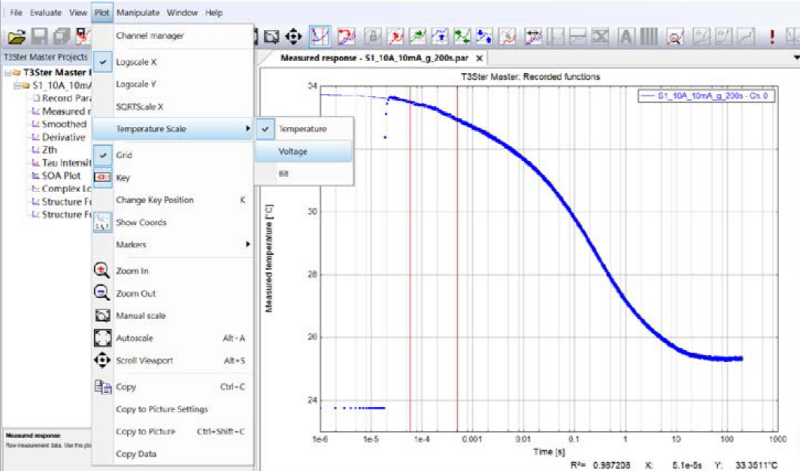Collapse the S1_10A_10mA project node
This screenshot has height=471, width=800.
click(16, 86)
